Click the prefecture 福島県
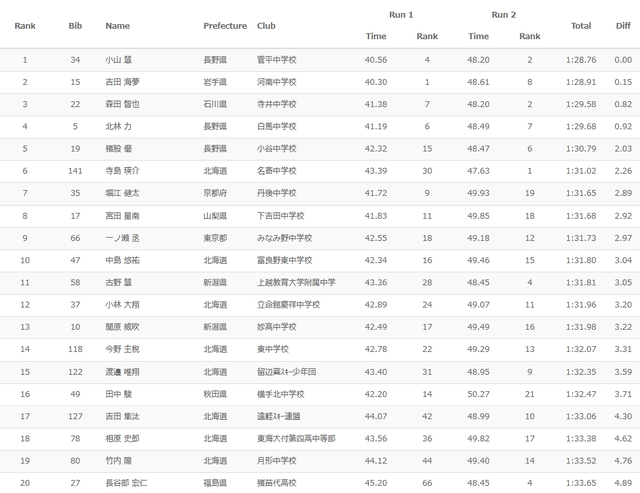 tap(215, 483)
